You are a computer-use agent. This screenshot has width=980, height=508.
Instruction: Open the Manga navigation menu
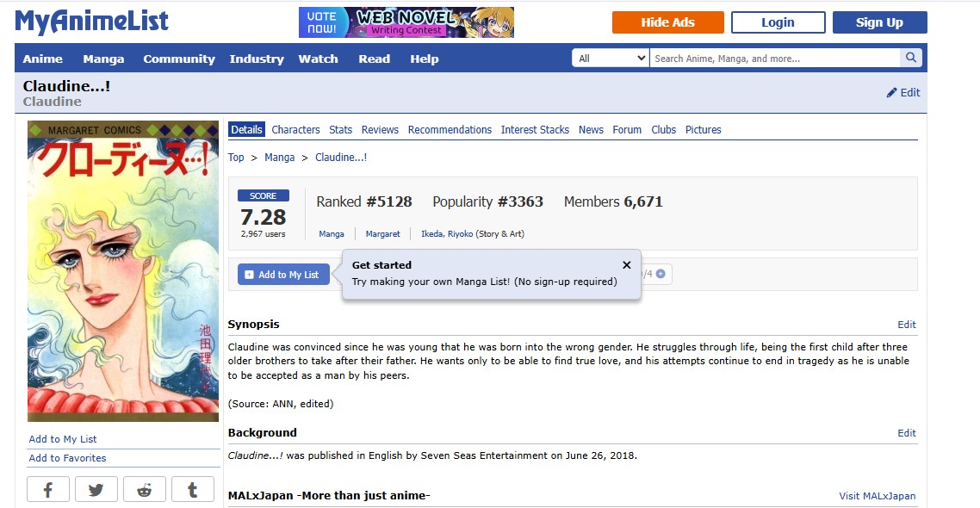tap(103, 59)
